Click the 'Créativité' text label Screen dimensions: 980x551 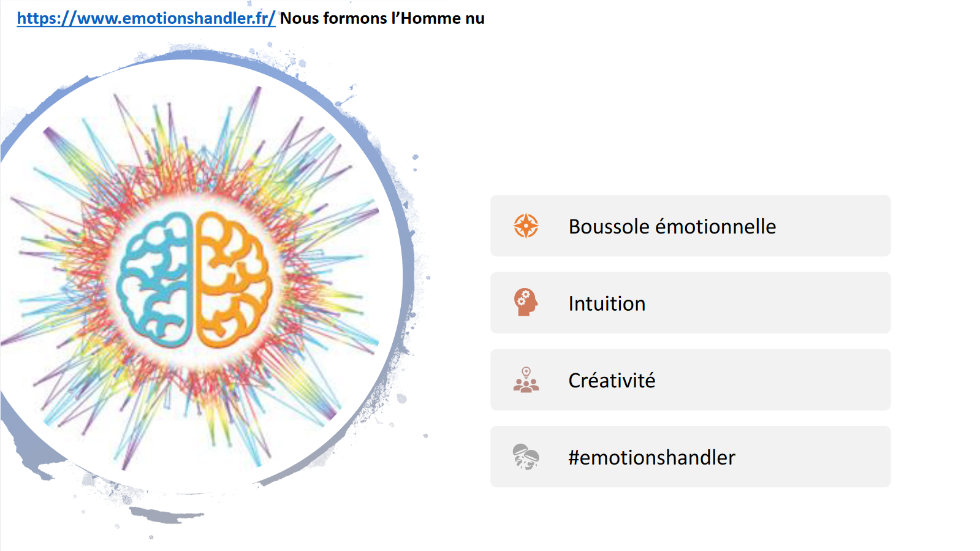pyautogui.click(x=612, y=381)
